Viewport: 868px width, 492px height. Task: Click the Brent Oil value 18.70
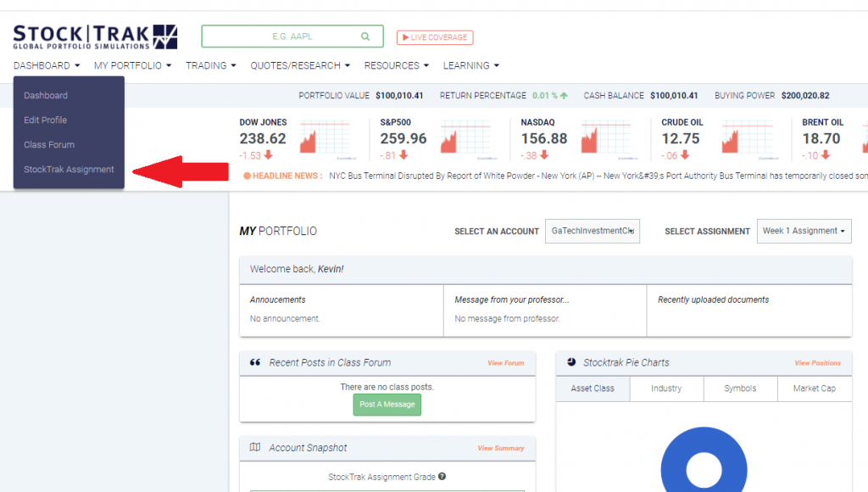click(821, 138)
